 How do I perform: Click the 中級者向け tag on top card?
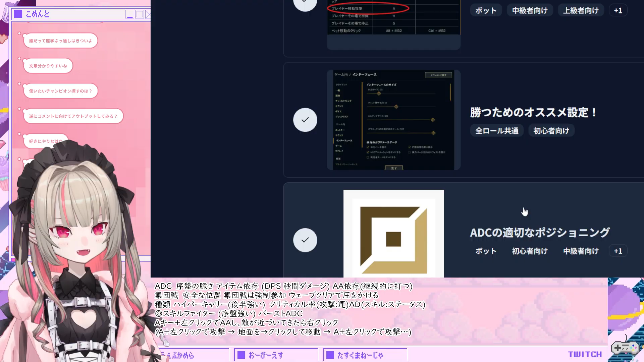click(530, 10)
